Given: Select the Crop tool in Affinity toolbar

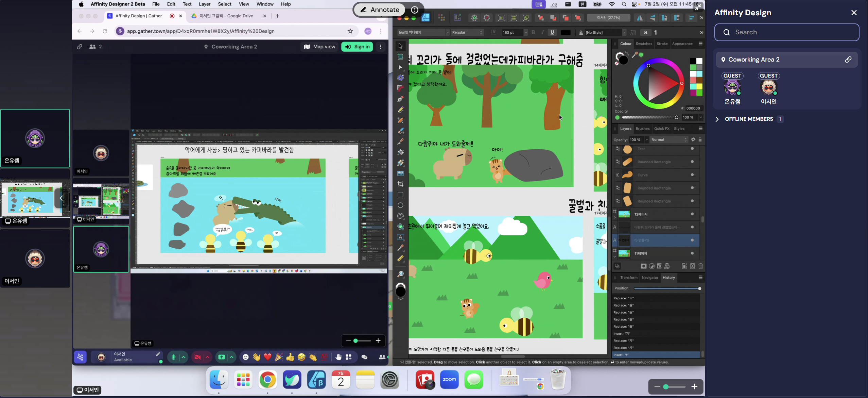Looking at the screenshot, I should click(400, 184).
